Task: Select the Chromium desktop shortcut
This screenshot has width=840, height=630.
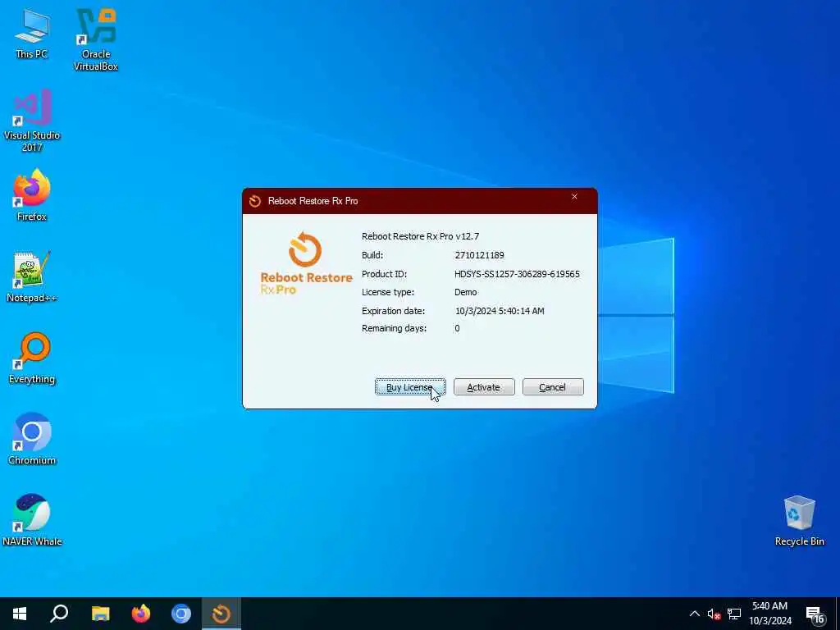Action: (32, 440)
